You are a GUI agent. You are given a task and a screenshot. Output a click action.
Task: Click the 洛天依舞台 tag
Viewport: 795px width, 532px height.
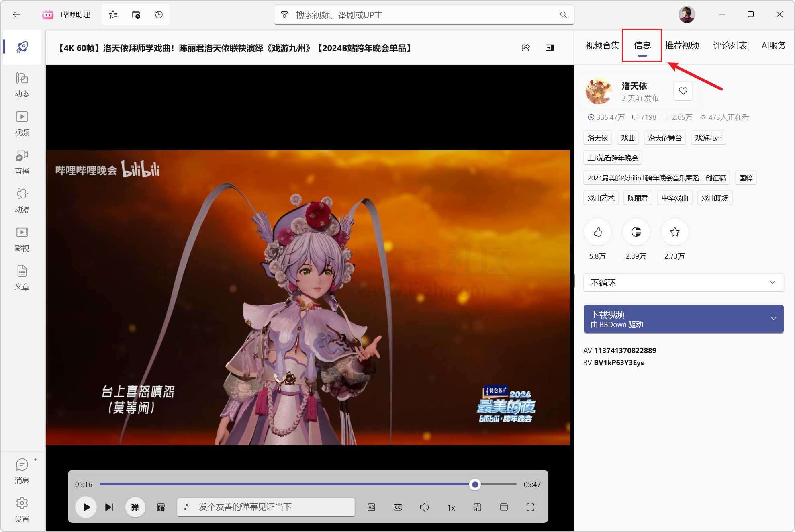point(664,138)
